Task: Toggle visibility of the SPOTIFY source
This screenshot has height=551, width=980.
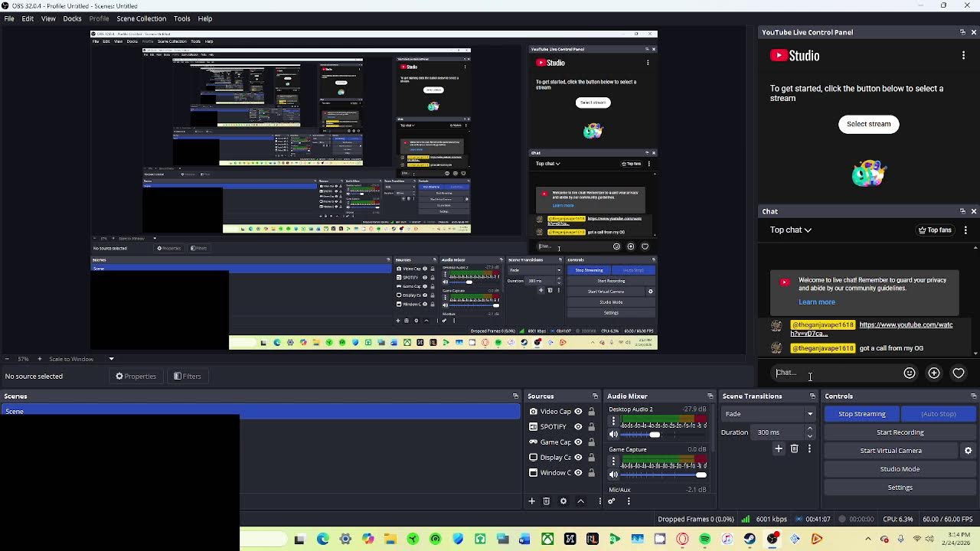Action: [578, 427]
